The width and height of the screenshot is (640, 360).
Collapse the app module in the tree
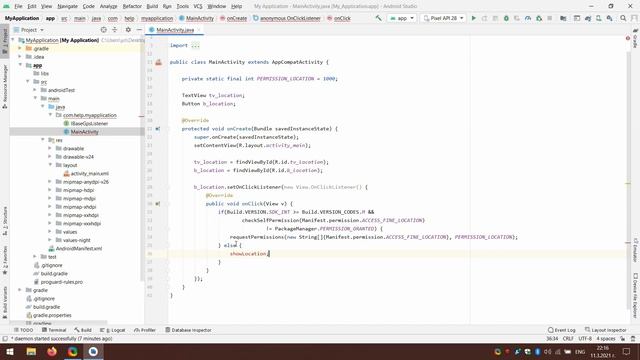(20, 65)
